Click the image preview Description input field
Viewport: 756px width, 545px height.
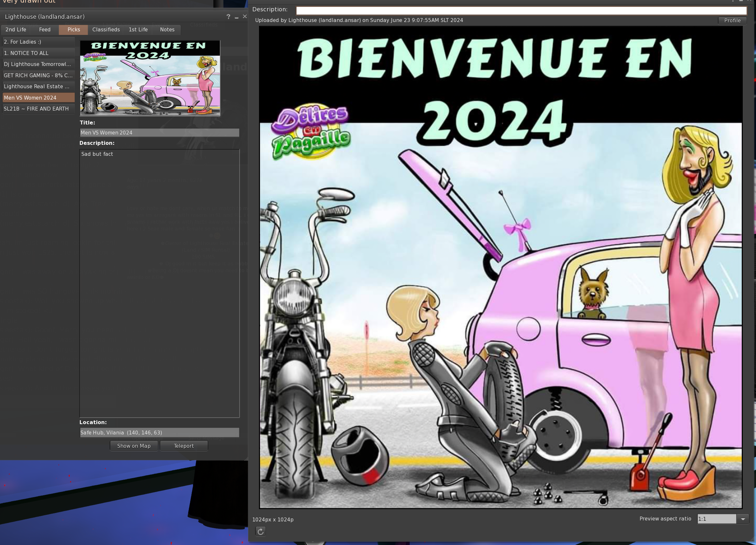pos(521,10)
